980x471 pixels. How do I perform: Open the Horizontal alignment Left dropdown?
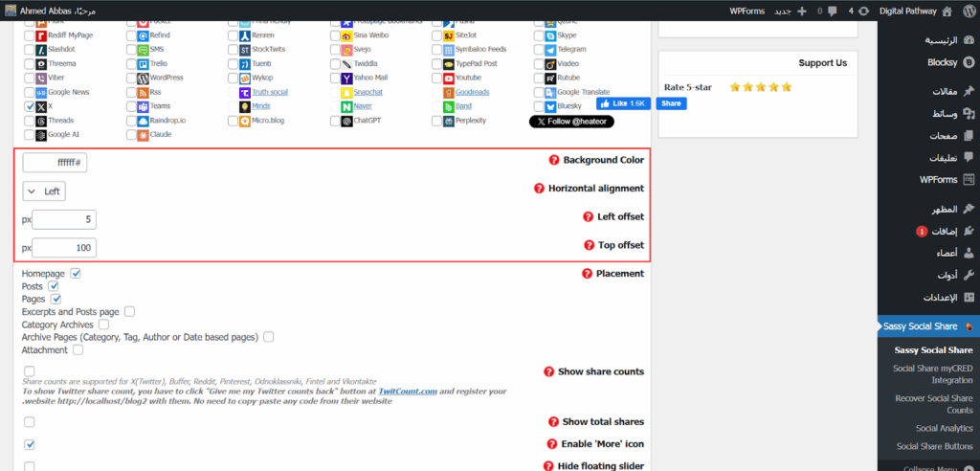coord(44,191)
